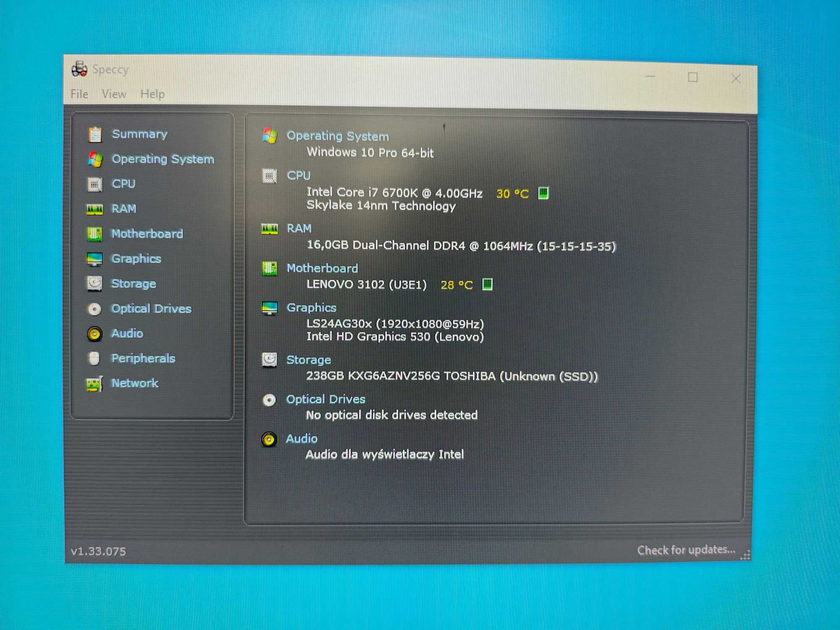Click the CPU chip icon in summary panel
Screen dimensions: 840x630
[x=269, y=176]
